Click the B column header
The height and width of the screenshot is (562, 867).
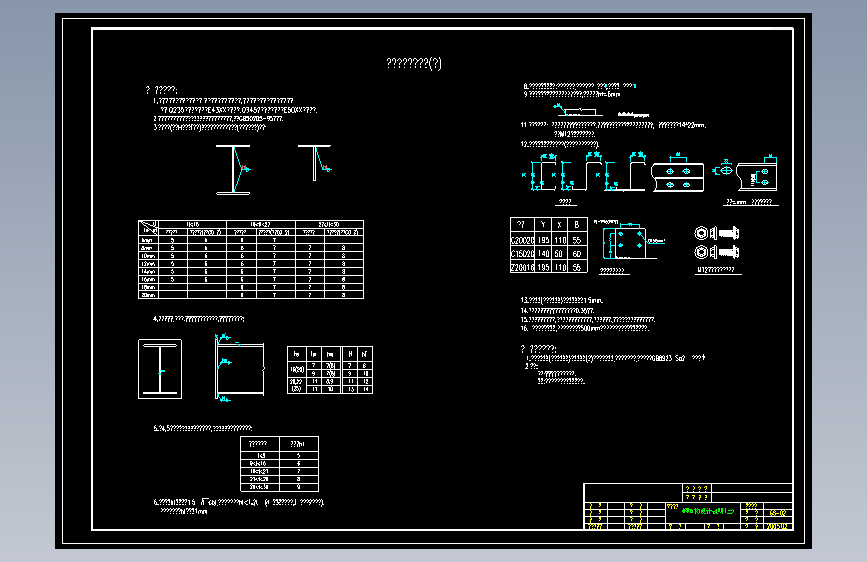(x=577, y=225)
